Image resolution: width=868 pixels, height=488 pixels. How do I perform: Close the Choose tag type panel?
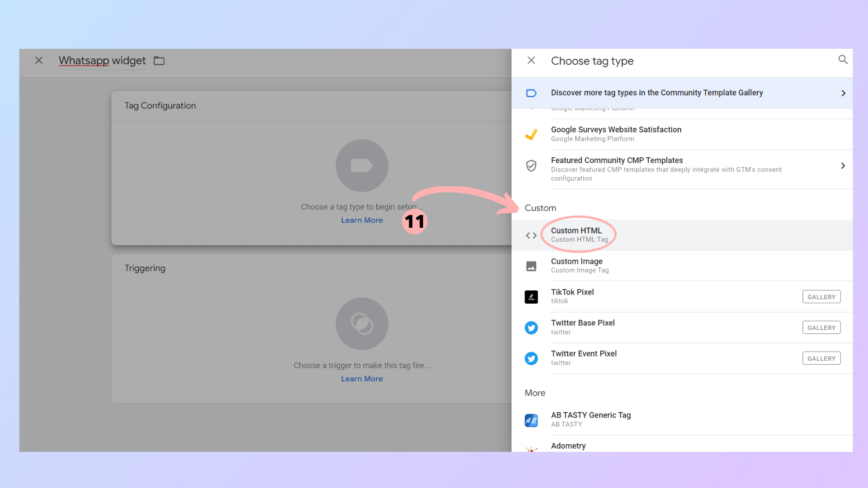point(531,61)
